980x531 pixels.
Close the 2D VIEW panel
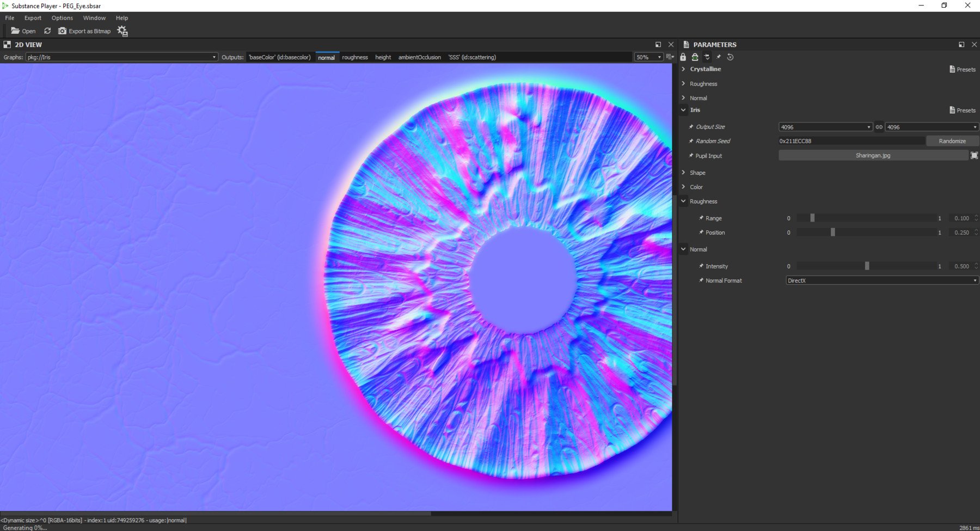point(671,45)
